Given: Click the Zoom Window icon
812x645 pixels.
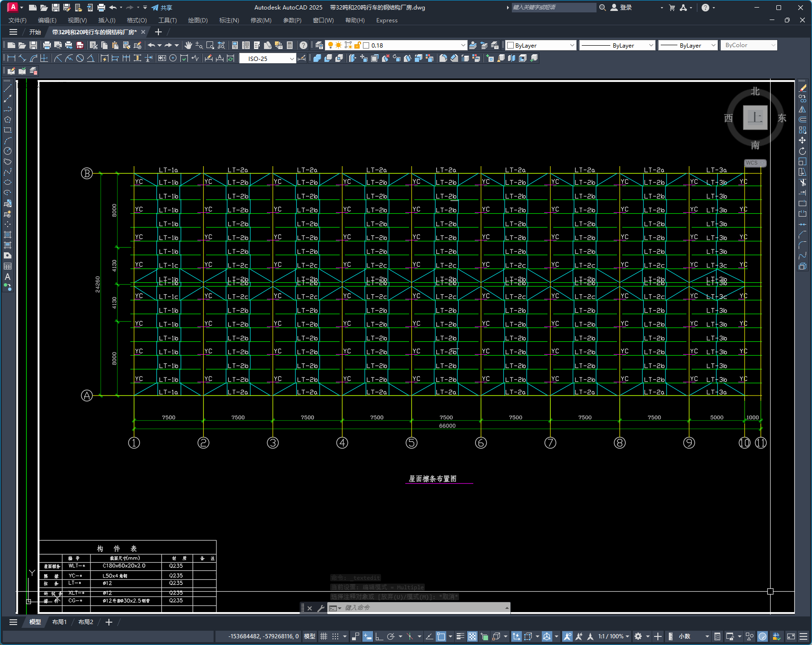Looking at the screenshot, I should pos(210,45).
